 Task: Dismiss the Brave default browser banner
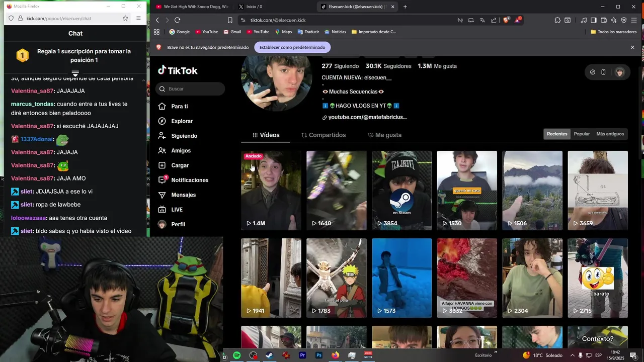pyautogui.click(x=632, y=47)
